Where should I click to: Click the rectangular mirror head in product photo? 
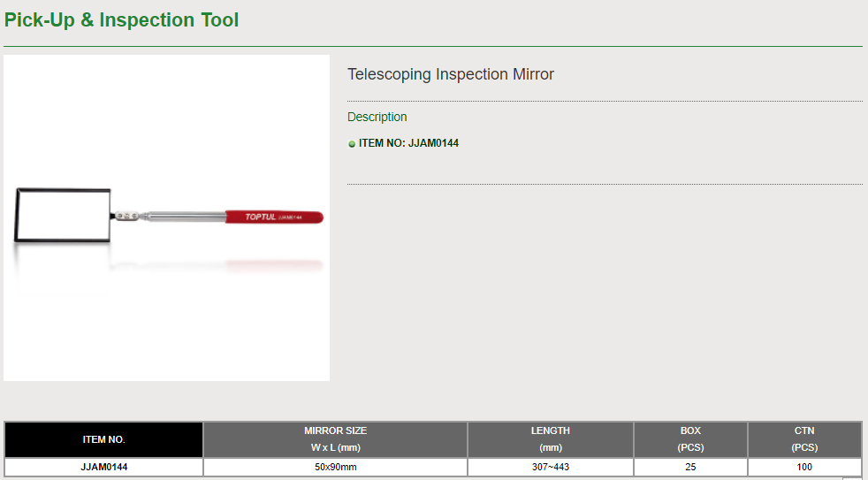[64, 215]
